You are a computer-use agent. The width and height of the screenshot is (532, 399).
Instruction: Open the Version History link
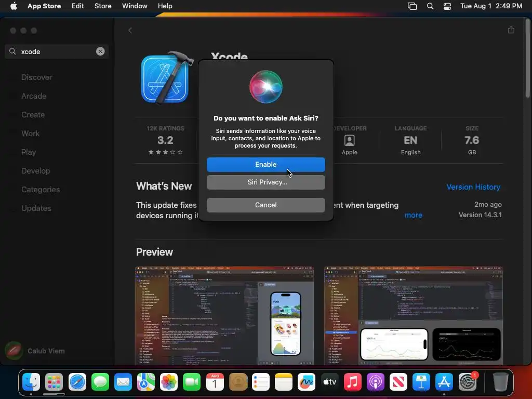473,187
